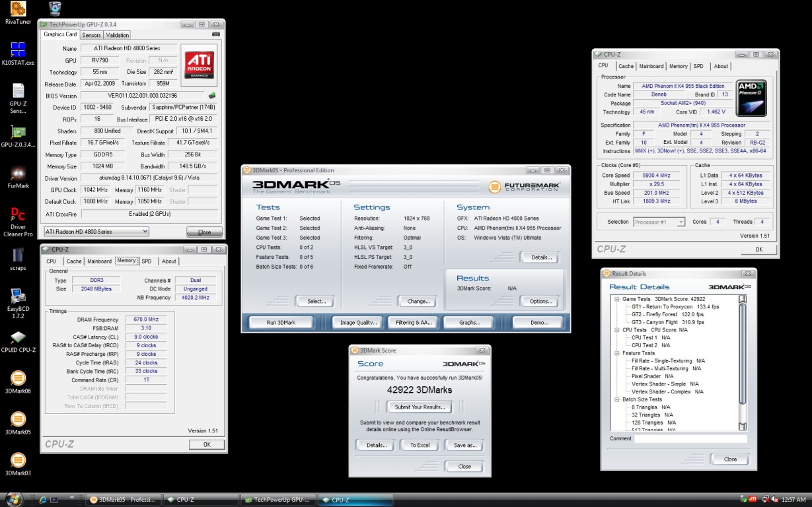Collapse the Feature Tests tree node
Image resolution: width=812 pixels, height=507 pixels.
[617, 353]
